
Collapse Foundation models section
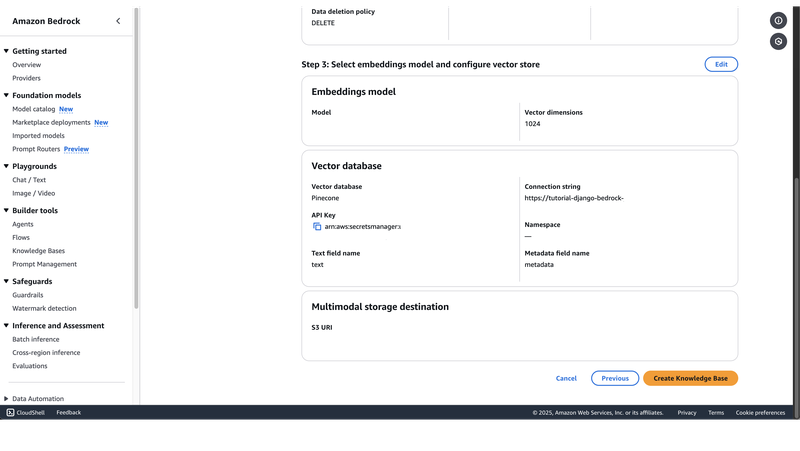[x=6, y=95]
